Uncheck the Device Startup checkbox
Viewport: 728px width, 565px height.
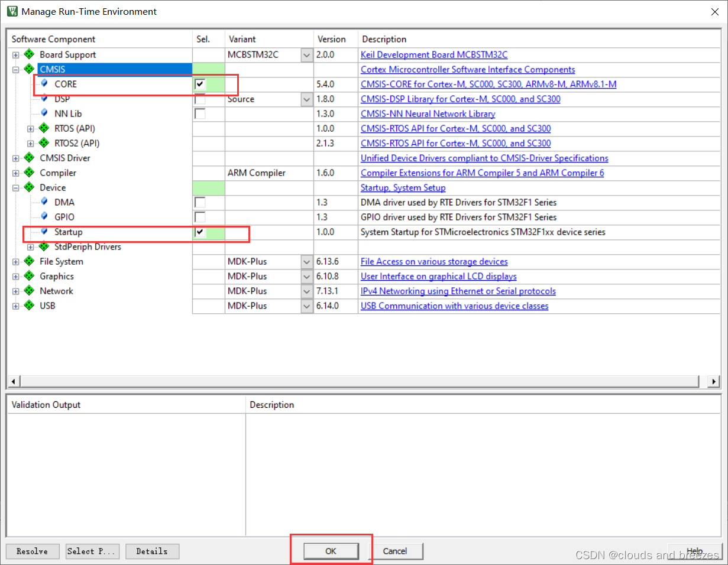[x=200, y=232]
